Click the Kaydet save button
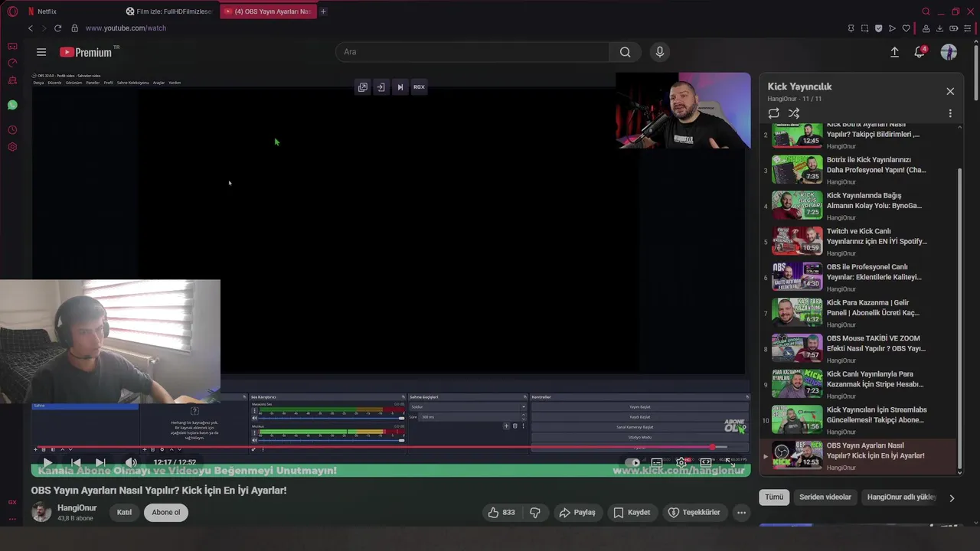 point(632,513)
